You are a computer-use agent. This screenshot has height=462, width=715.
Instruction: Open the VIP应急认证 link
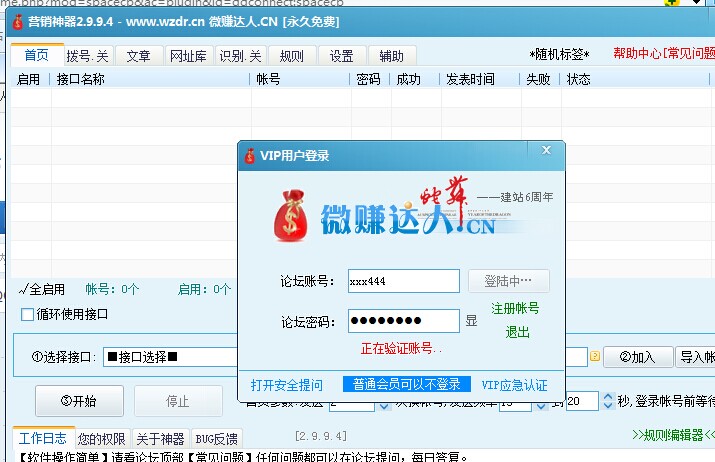click(x=514, y=385)
